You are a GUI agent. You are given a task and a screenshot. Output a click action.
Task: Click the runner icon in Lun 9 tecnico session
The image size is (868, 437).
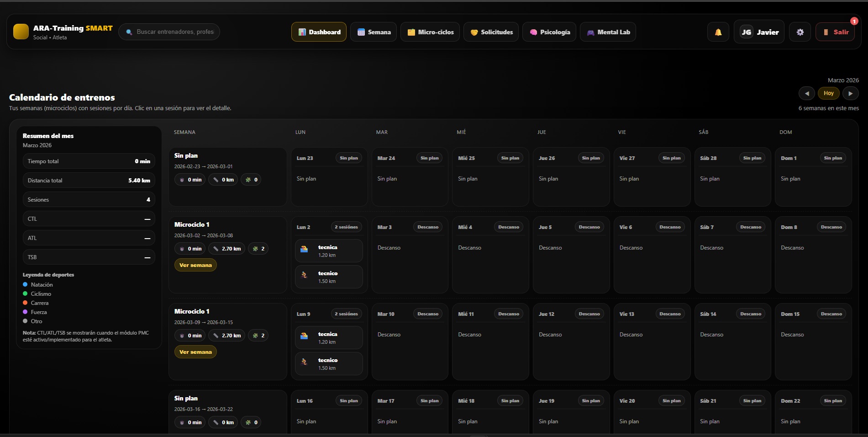pyautogui.click(x=304, y=362)
